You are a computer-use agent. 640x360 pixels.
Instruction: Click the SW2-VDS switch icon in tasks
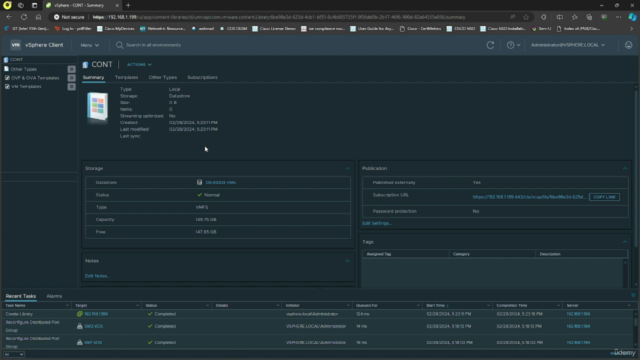coord(80,326)
